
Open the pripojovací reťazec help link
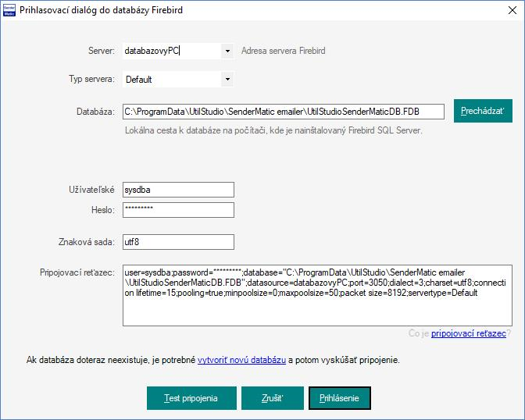click(469, 333)
